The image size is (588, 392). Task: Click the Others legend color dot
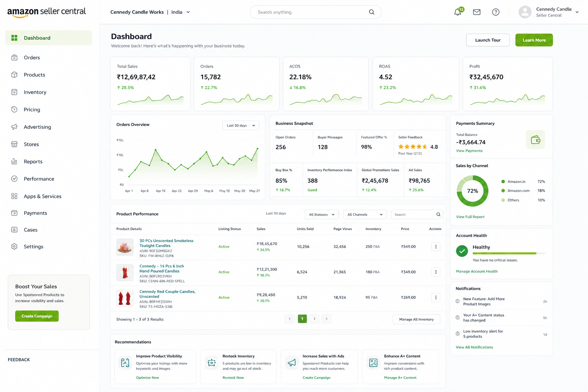[x=503, y=200]
